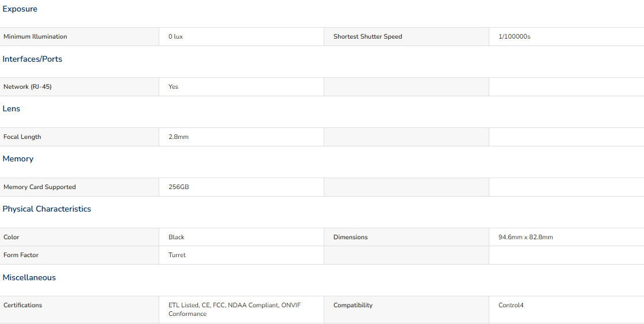
Task: Click the Exposure section heading
Action: click(x=20, y=9)
